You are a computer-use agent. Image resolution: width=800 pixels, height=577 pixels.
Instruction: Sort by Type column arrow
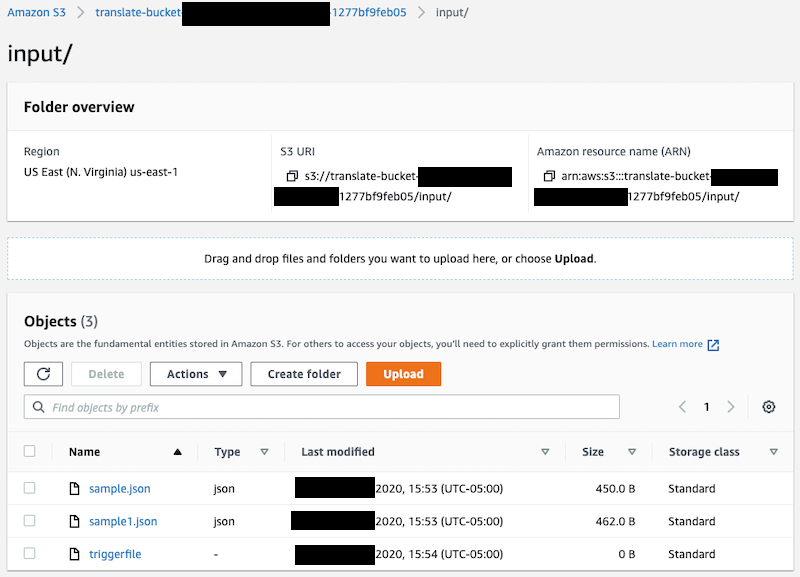(x=264, y=452)
